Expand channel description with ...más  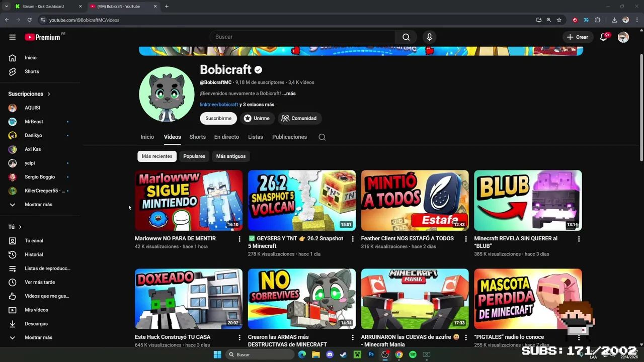click(x=289, y=94)
